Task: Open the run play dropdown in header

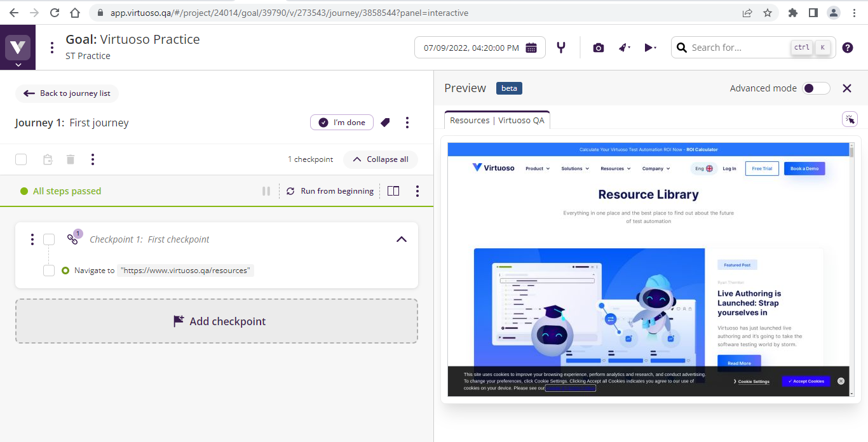Action: tap(650, 48)
